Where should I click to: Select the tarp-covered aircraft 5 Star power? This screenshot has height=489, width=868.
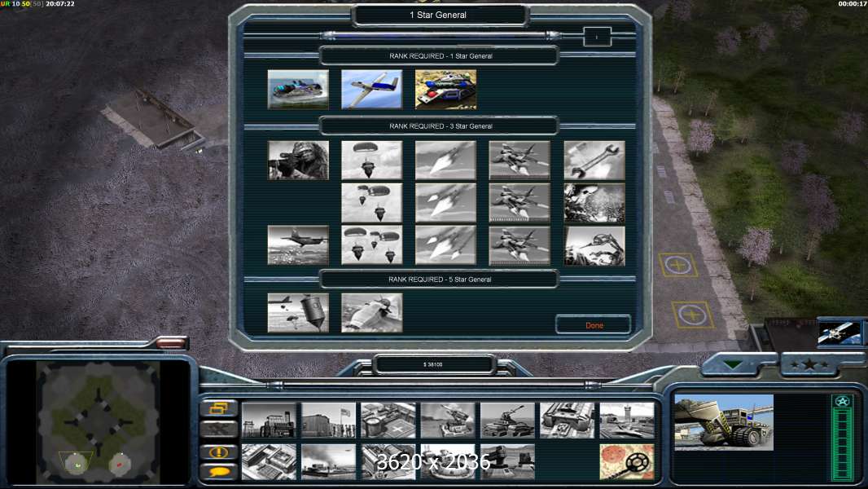coord(371,313)
